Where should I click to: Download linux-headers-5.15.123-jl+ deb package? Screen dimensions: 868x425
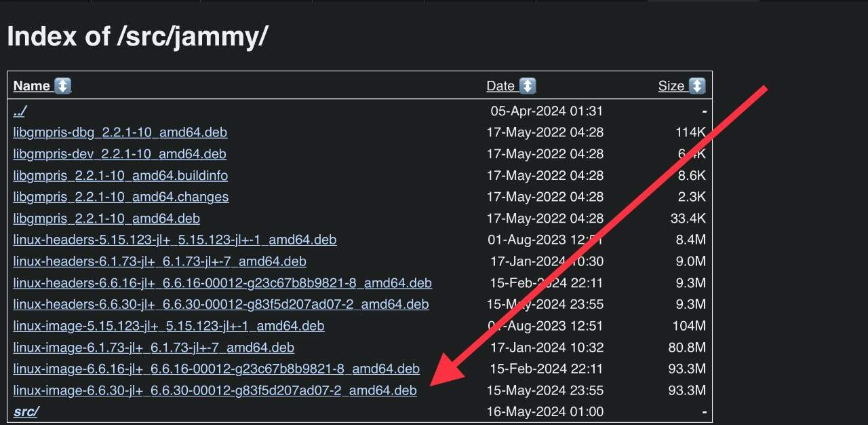click(x=175, y=240)
